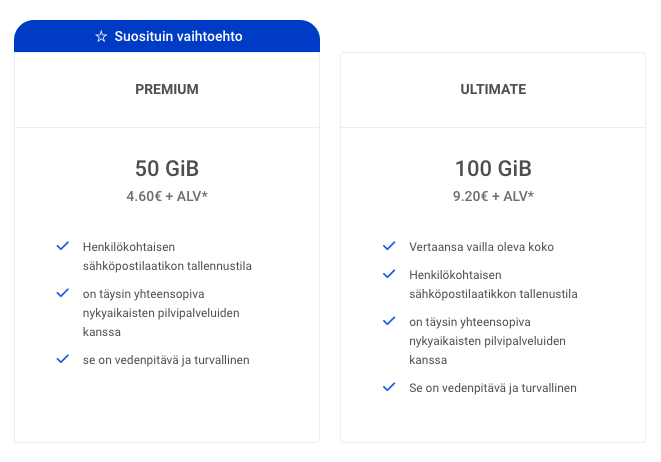Click Ultimate 'Se on vedenpitävä ja turvallinen' text

tap(493, 388)
